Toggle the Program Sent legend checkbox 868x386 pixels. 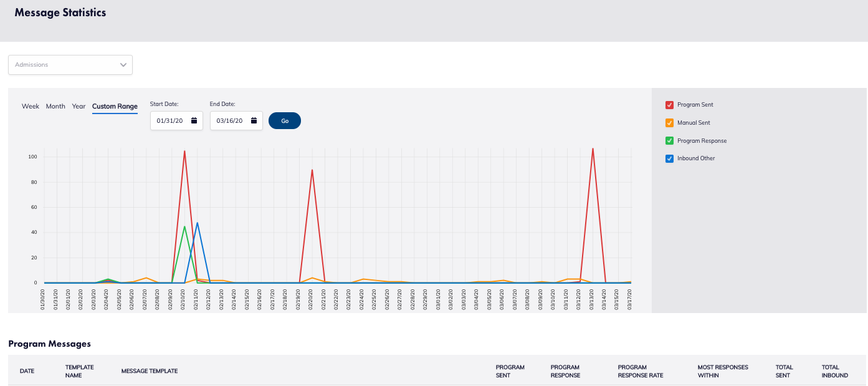point(670,105)
